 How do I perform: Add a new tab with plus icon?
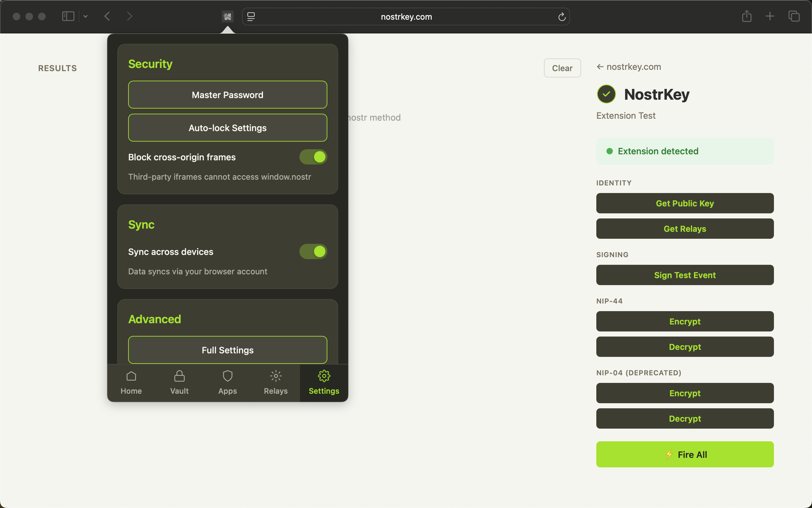[x=770, y=16]
